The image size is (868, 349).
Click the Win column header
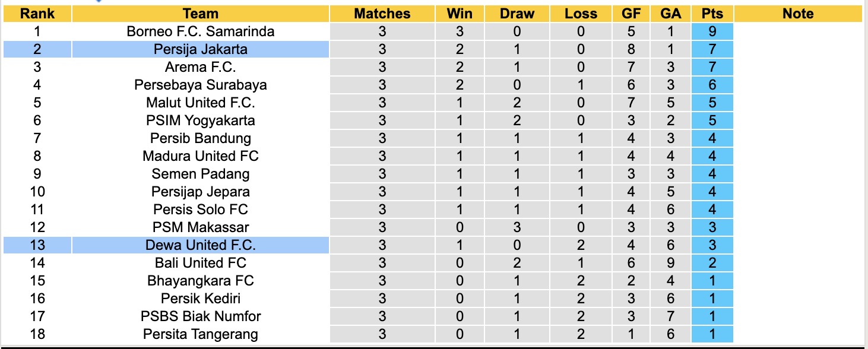pos(460,14)
